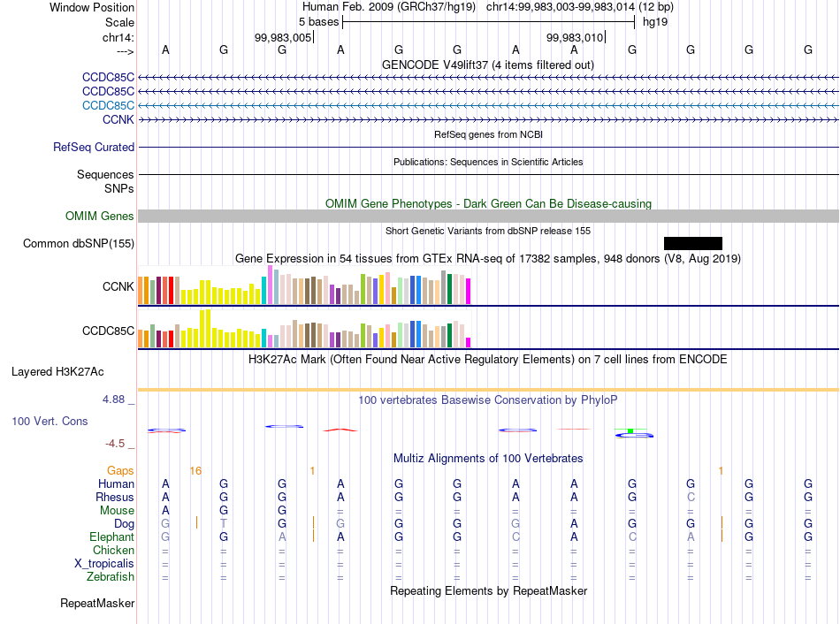Click the Zebrafish alignment row label
The height and width of the screenshot is (624, 840).
pyautogui.click(x=111, y=577)
